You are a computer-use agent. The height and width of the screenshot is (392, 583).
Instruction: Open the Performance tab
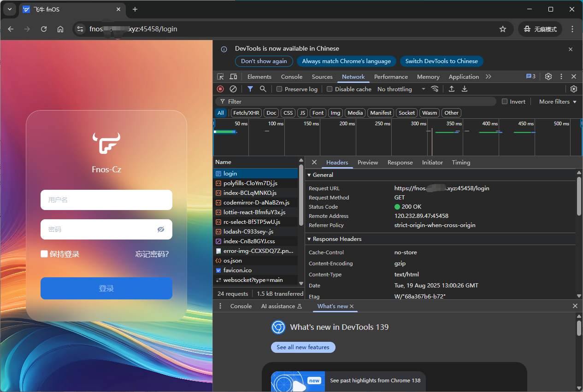point(391,77)
